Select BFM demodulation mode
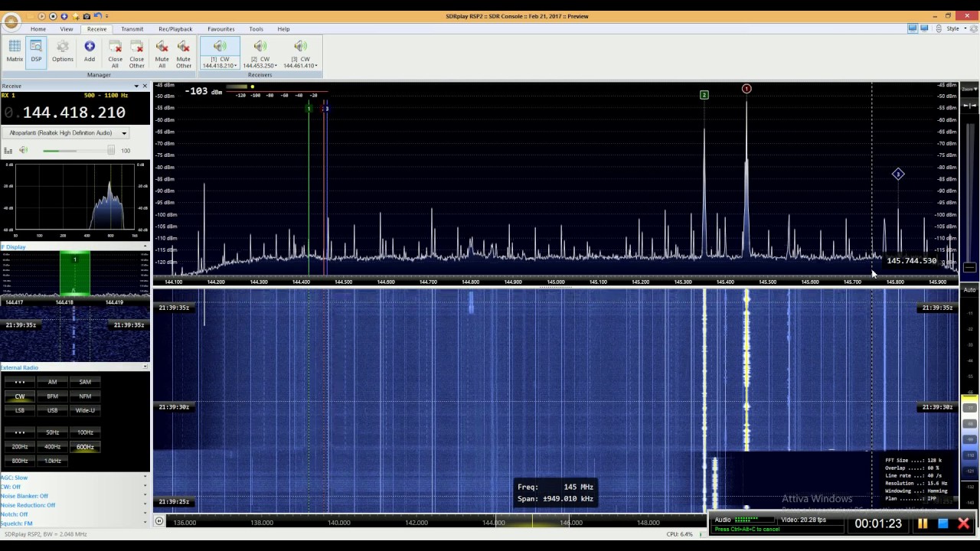The width and height of the screenshot is (980, 551). pos(52,396)
